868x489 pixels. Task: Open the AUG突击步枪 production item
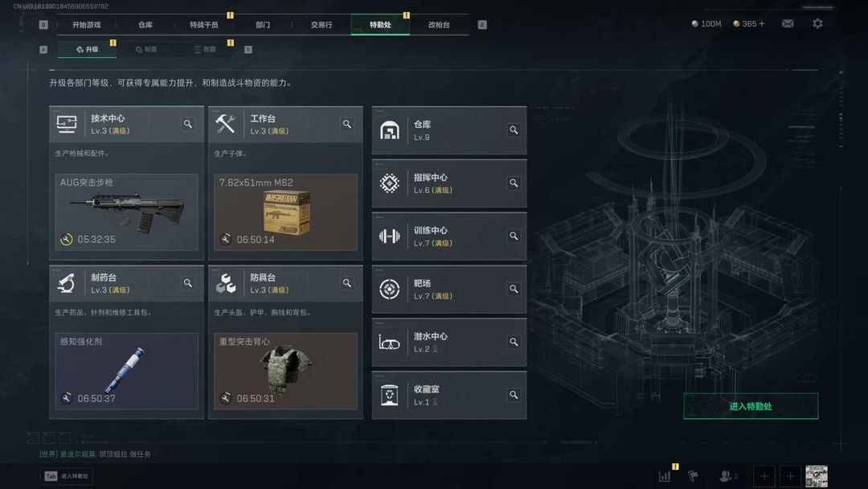[x=126, y=212]
